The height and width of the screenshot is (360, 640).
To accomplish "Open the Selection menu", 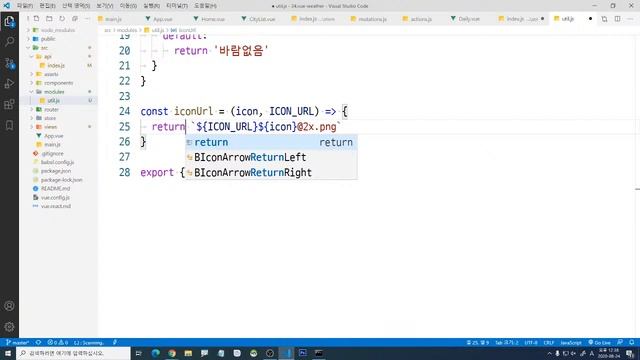I will click(x=76, y=6).
